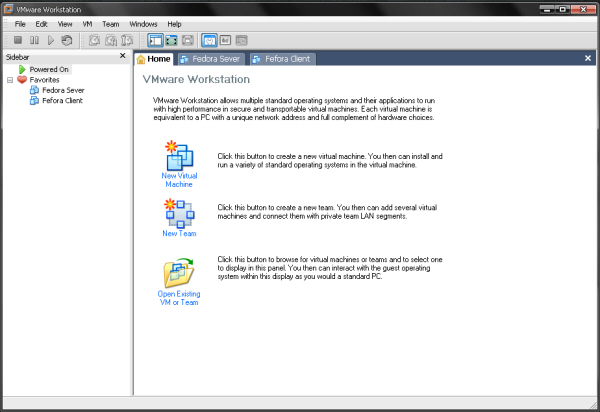Screen dimensions: 600x412
Task: Click the Fefora Client VM icon in sidebar
Action: 34,100
